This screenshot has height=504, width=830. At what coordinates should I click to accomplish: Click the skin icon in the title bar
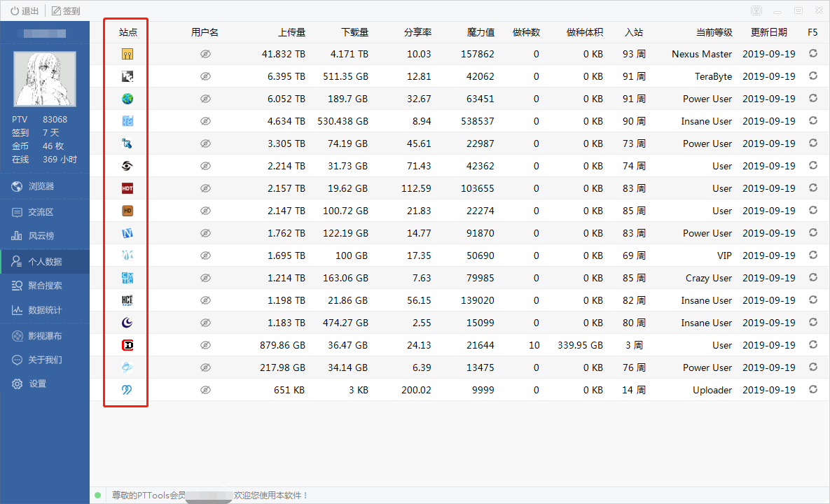coord(756,10)
